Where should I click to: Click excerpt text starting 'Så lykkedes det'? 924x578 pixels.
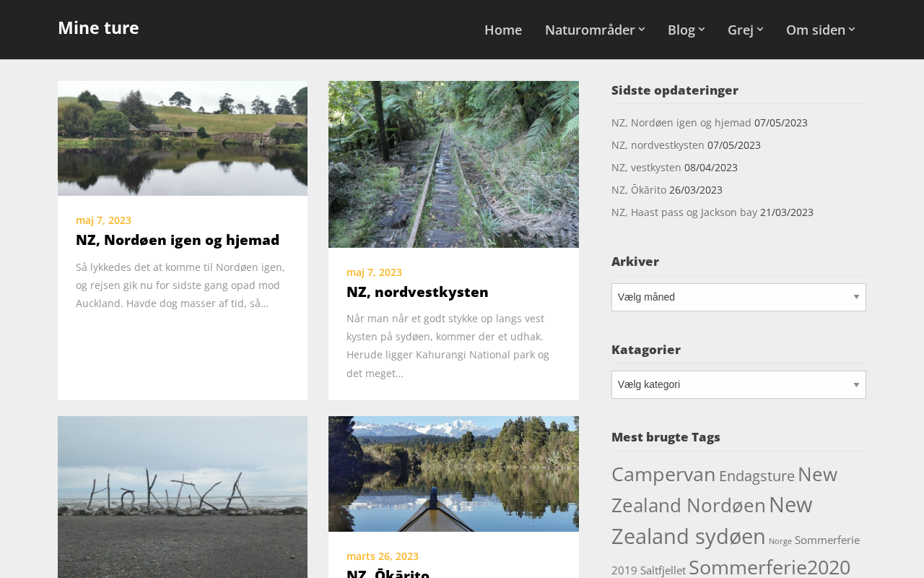tap(180, 285)
